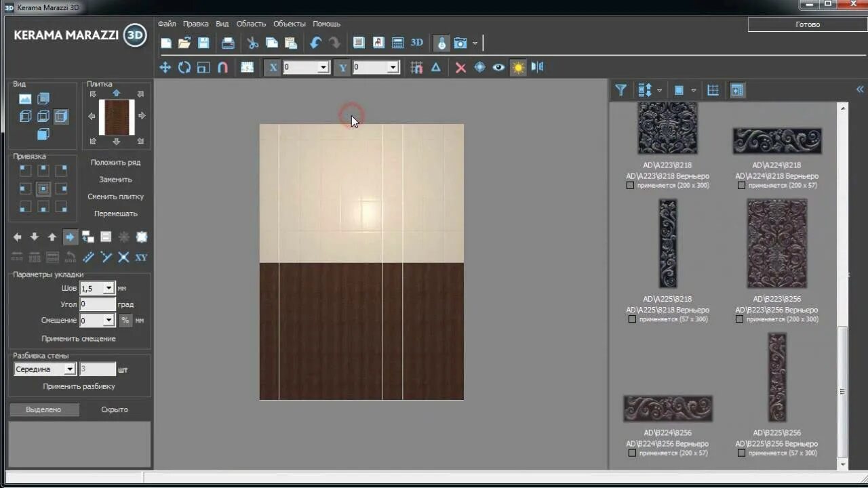Expand the catalog sort dropdown arrow

coord(659,90)
